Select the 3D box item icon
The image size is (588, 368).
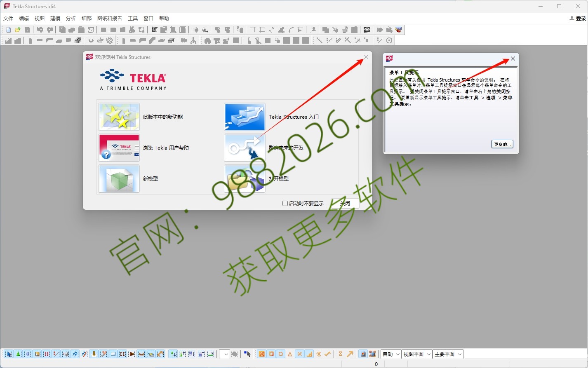point(78,40)
